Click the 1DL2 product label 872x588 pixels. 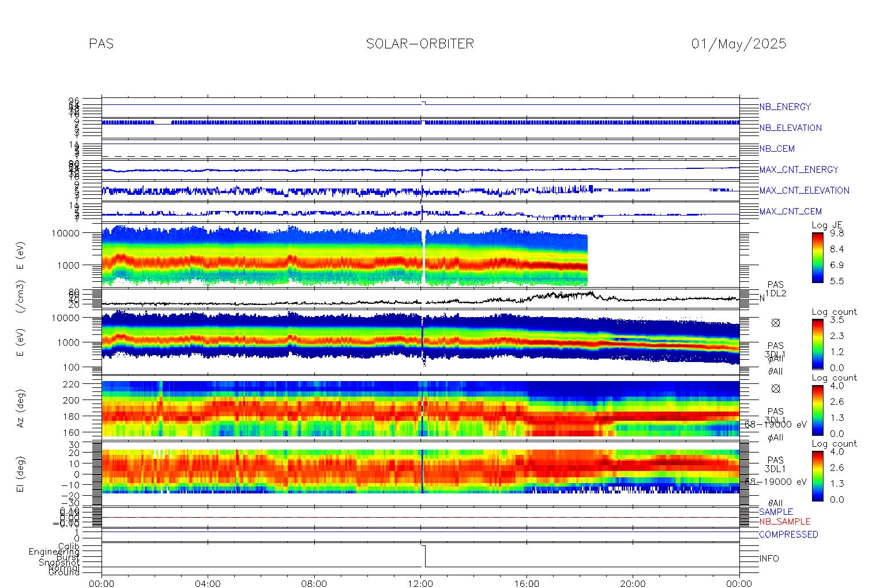tap(776, 293)
